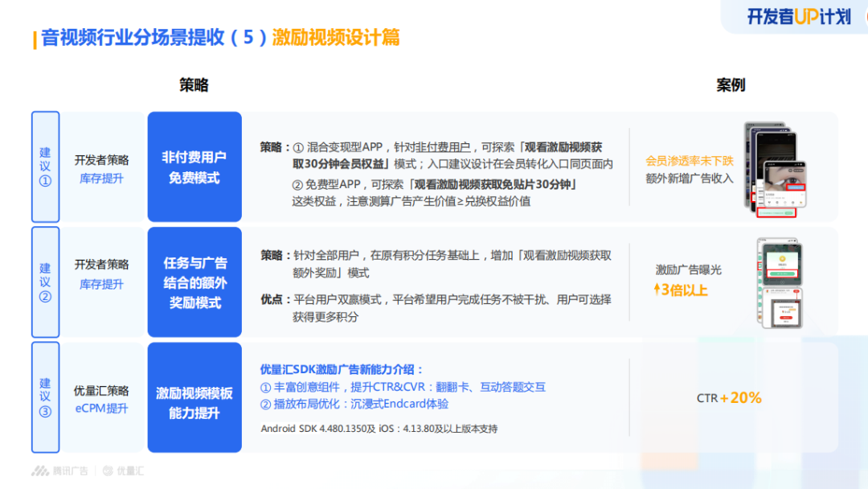The width and height of the screenshot is (868, 489).
Task: Click 开发者策略 in the 建议② row
Action: coord(101,264)
